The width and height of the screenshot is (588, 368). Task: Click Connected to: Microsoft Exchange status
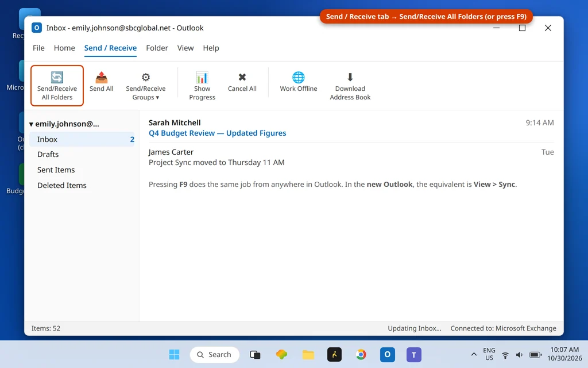pos(503,328)
